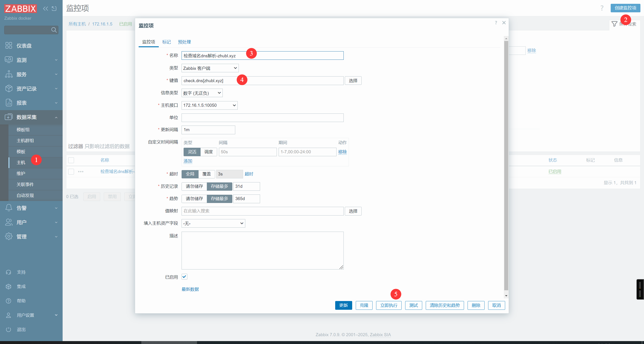Click the 退出 power icon

point(8,329)
